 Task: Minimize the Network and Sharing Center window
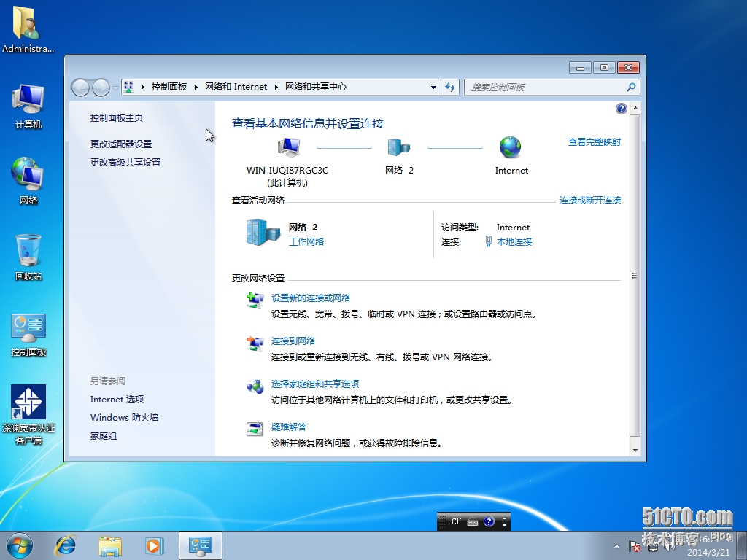(580, 68)
